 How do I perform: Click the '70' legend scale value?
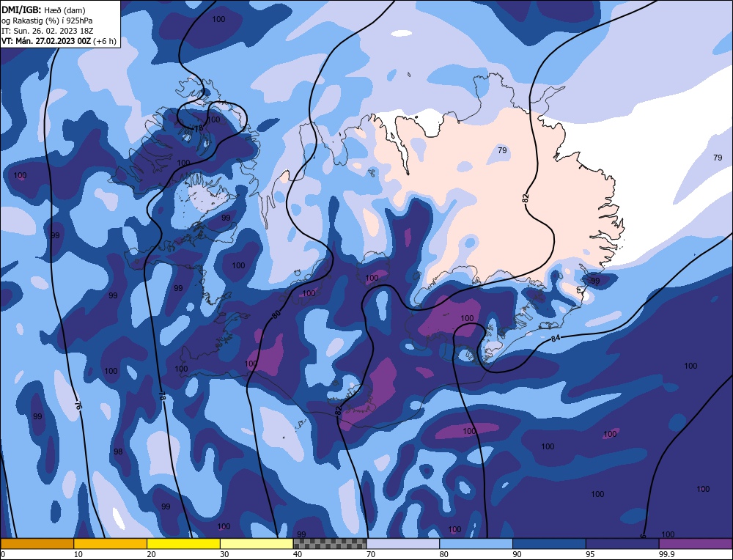[x=371, y=554]
